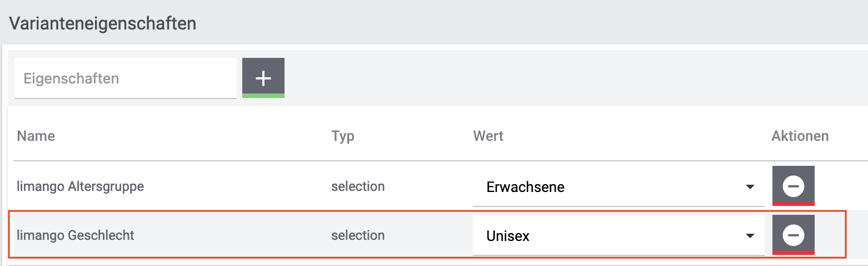Click the Name column header
Image resolution: width=868 pixels, height=266 pixels.
36,136
